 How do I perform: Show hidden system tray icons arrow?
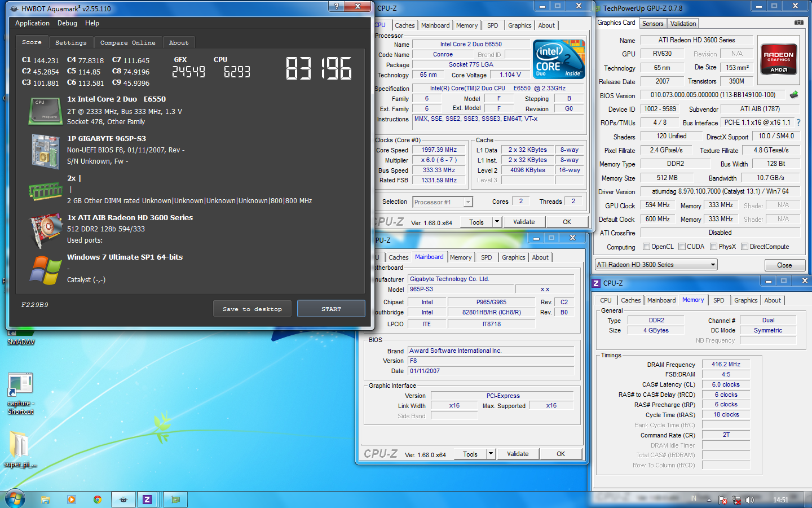coord(709,499)
